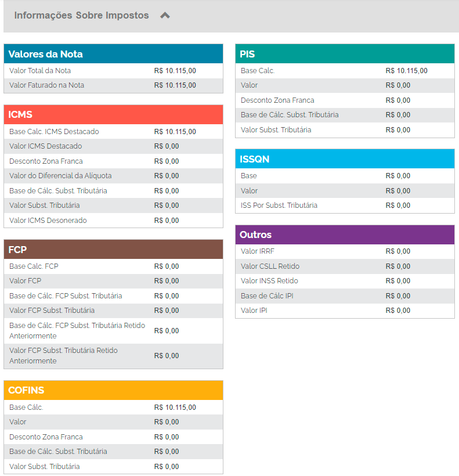The height and width of the screenshot is (476, 459).
Task: Click Desconto Zona Franca in ICMS section
Action: pos(46,161)
